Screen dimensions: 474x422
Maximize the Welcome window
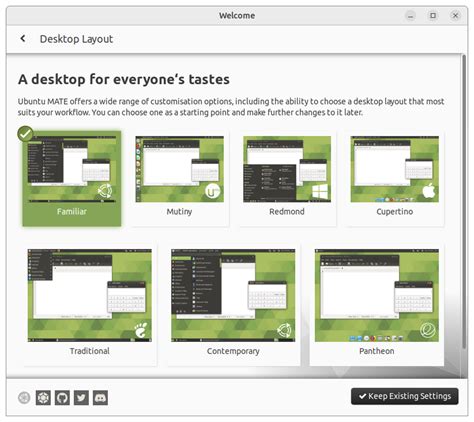point(433,15)
